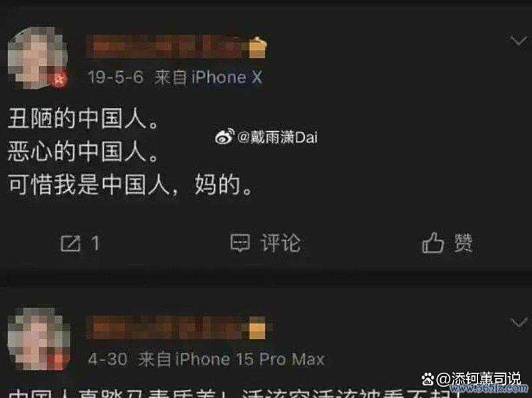Open the second post's pixelated avatar
The height and width of the screenshot is (398, 532).
point(38,339)
